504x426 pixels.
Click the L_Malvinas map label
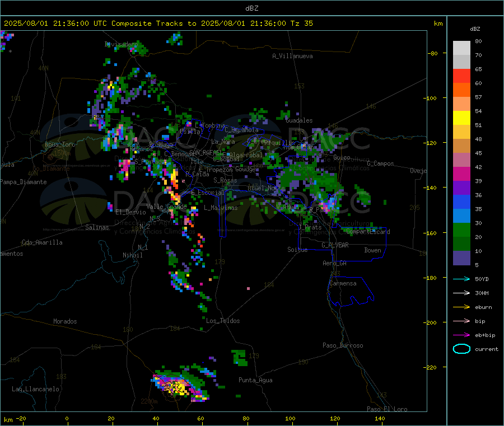[x=221, y=208]
